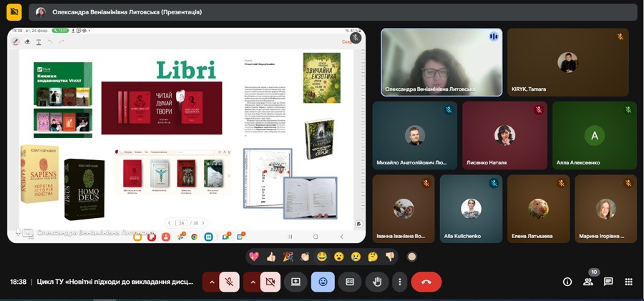644x301 pixels.
Task: Choose emoji skin tone swatch
Action: coord(411,257)
